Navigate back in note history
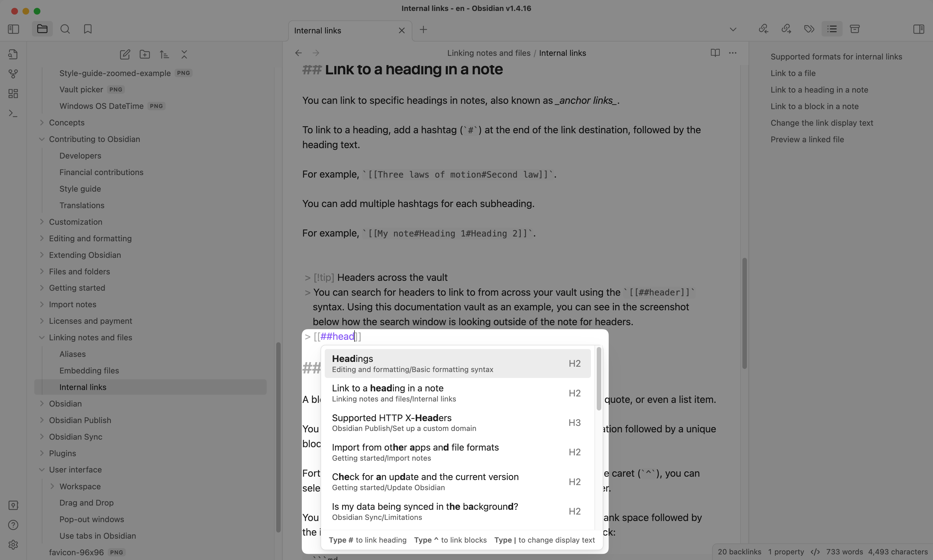The height and width of the screenshot is (560, 933). pos(299,53)
